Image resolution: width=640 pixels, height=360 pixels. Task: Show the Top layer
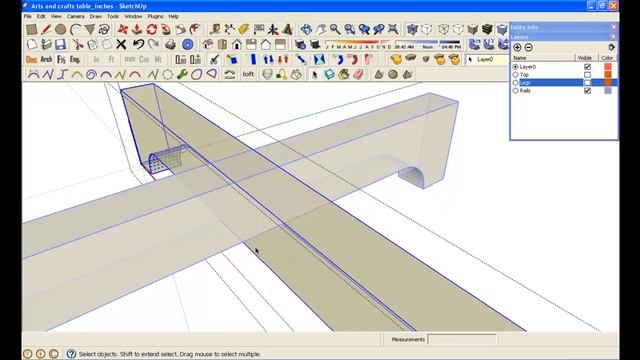coord(587,75)
